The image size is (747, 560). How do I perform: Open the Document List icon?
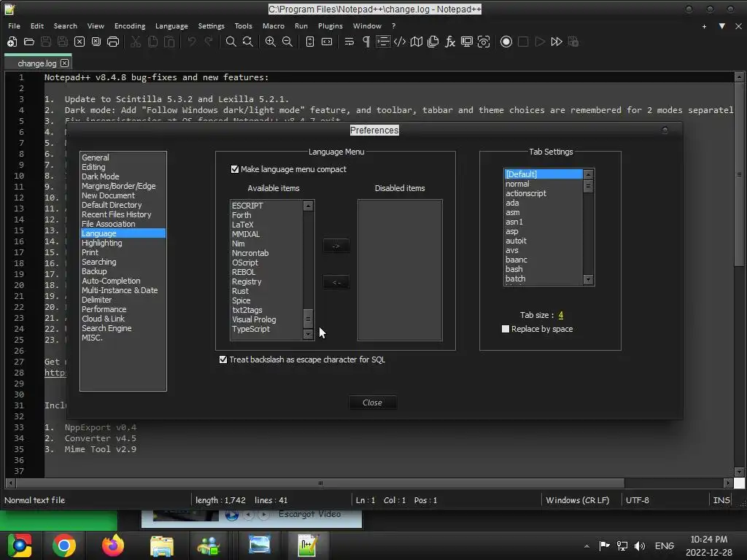click(x=433, y=42)
